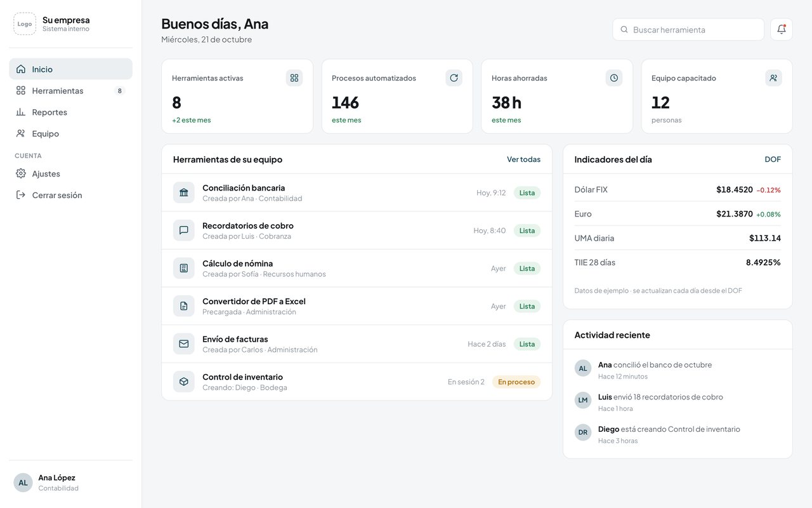Image resolution: width=812 pixels, height=508 pixels.
Task: Click the people icon in Equipo capacitado card
Action: [773, 78]
